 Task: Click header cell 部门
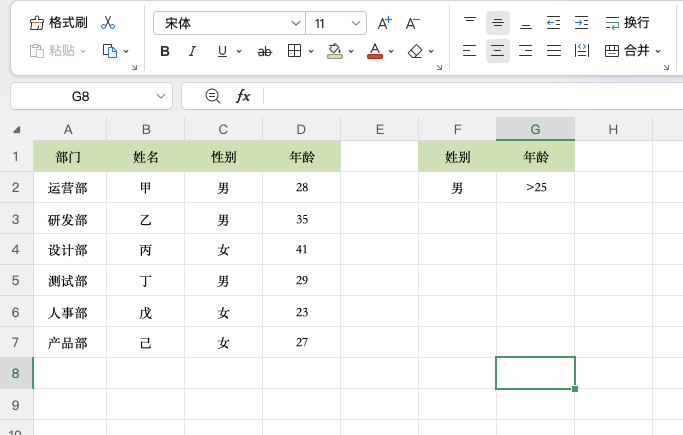tap(68, 156)
